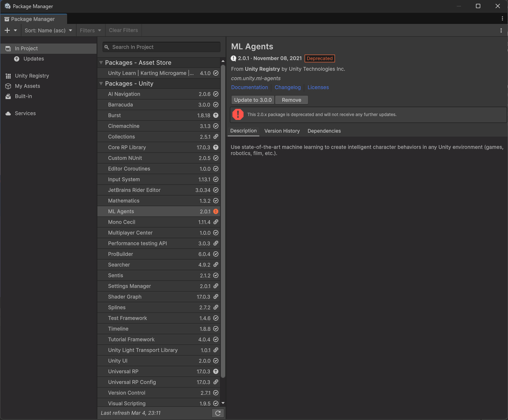Click the update arrow icon for Core RP Library

coord(216,148)
